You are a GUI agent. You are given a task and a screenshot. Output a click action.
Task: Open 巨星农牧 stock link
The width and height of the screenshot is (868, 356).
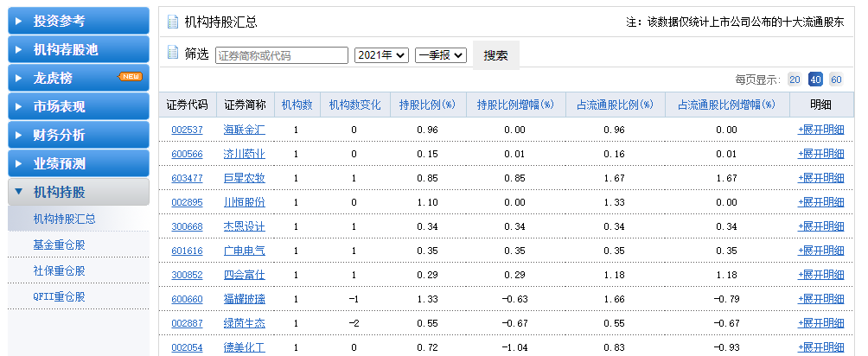click(244, 178)
